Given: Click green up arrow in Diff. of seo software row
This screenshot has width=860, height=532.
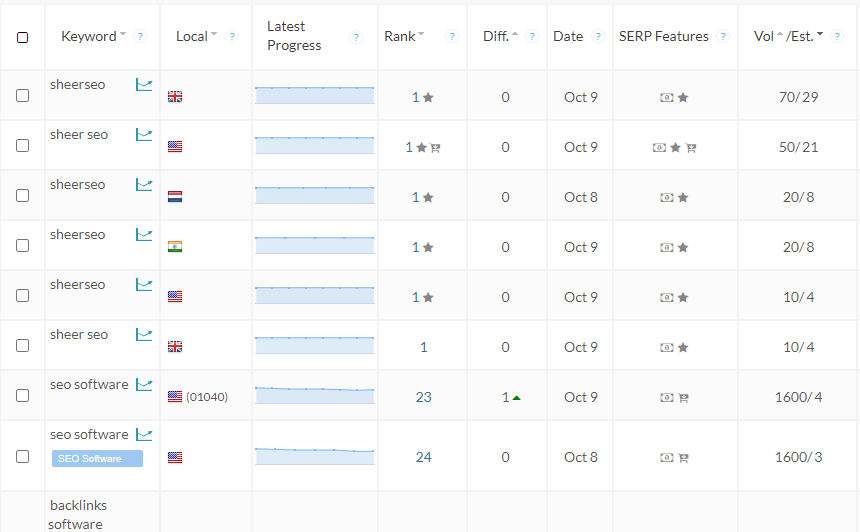Looking at the screenshot, I should point(516,398).
